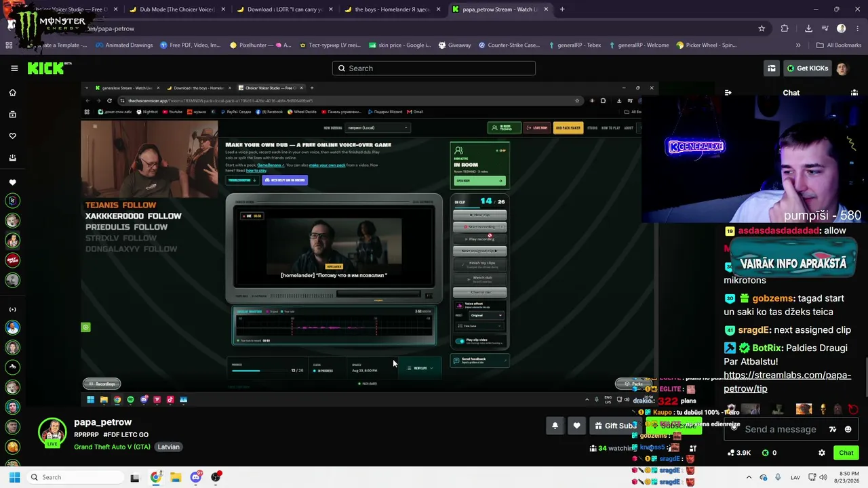Focus the Windows taskbar Search box
This screenshot has width=868, height=488.
coord(75,477)
